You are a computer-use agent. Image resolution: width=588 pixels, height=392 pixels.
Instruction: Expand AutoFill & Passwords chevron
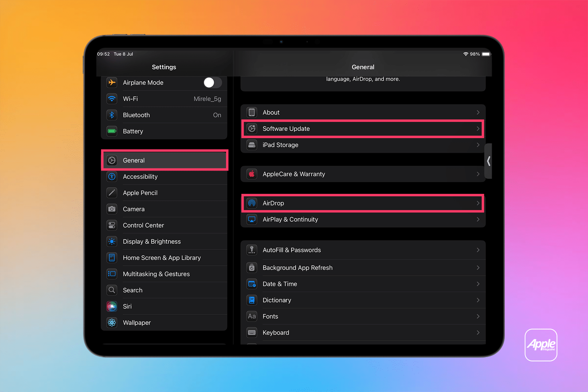point(478,250)
